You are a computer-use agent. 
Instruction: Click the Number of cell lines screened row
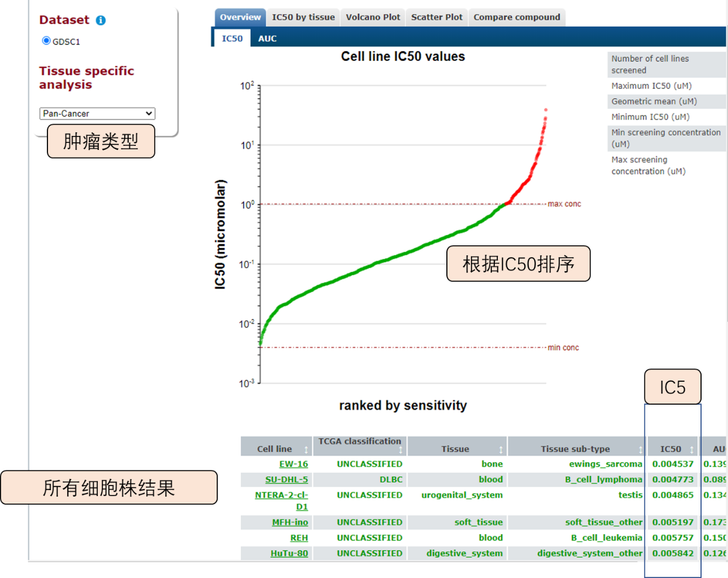coord(667,64)
